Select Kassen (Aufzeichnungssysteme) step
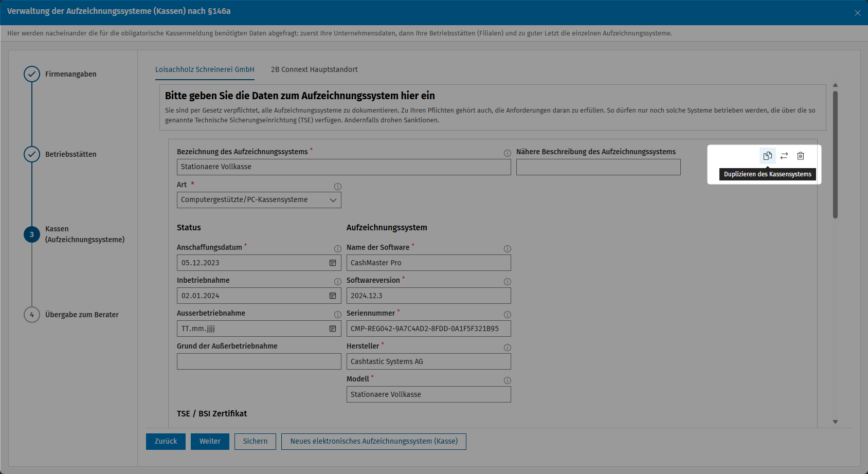The width and height of the screenshot is (868, 474). click(x=74, y=234)
